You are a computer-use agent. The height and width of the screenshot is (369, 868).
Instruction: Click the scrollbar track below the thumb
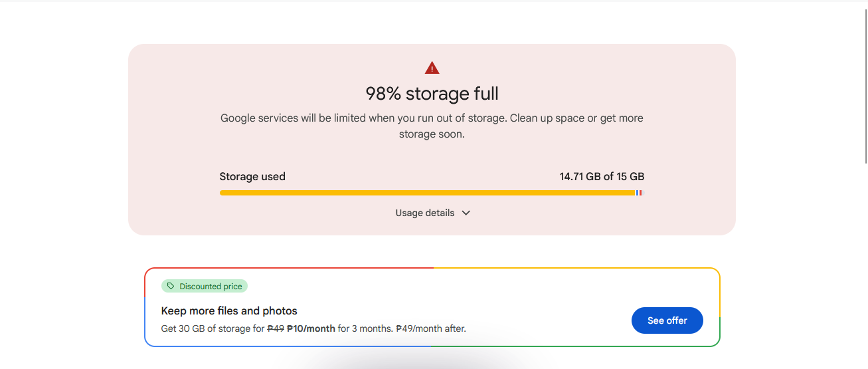click(x=865, y=266)
